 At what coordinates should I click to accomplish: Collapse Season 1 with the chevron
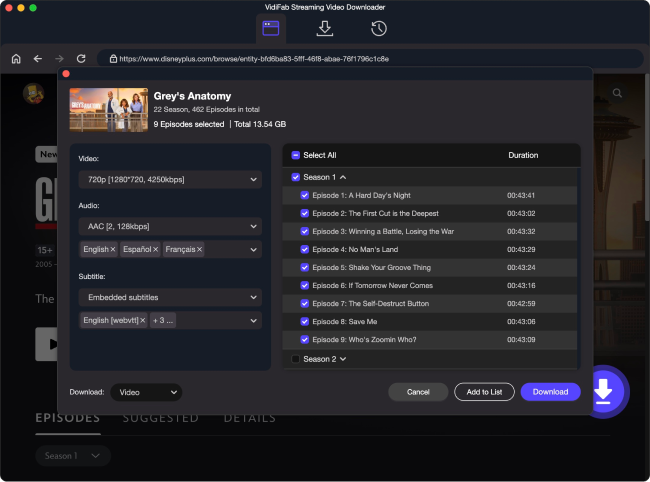tap(343, 177)
